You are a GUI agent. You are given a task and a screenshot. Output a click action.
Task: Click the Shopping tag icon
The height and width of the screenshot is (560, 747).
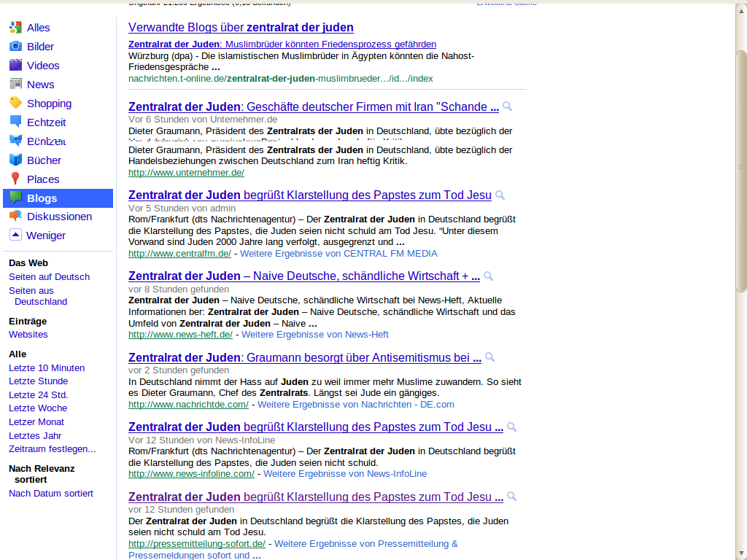[16, 103]
